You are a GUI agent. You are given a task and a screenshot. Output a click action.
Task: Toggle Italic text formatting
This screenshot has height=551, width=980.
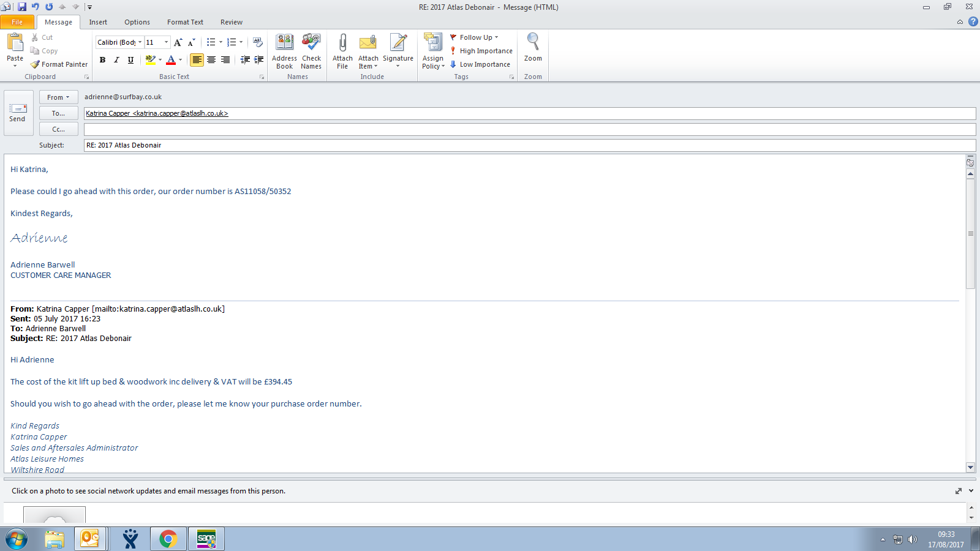point(116,60)
